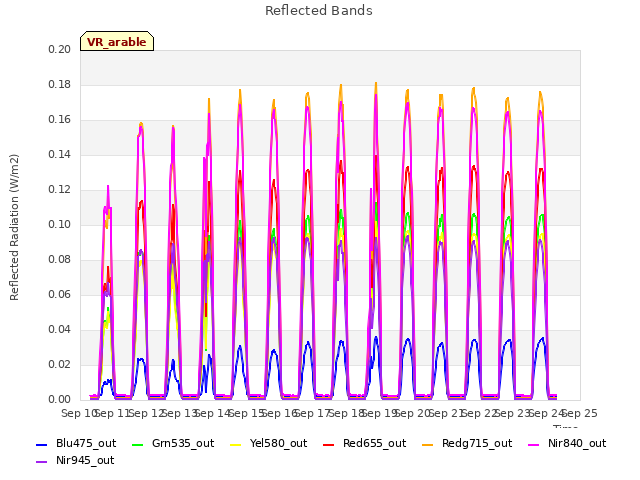Click the VR_arable annotation label
Screen dimensions: 640x480
pos(117,42)
